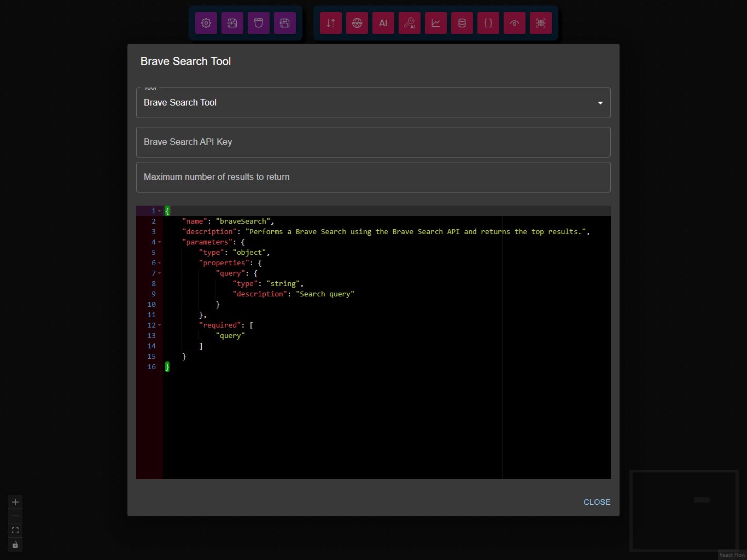Screen dimensions: 747x560
Task: Click the Maximum number of results field
Action: 373,177
